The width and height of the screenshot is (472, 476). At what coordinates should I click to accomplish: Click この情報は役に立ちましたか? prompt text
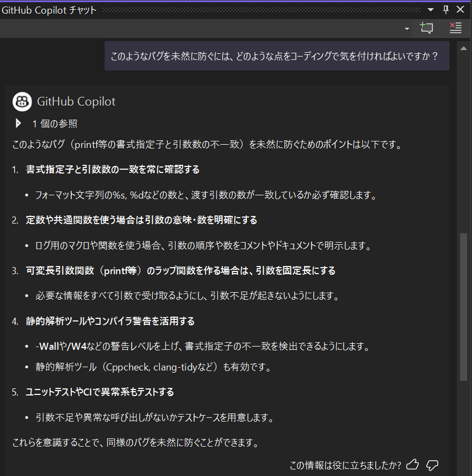tap(345, 465)
